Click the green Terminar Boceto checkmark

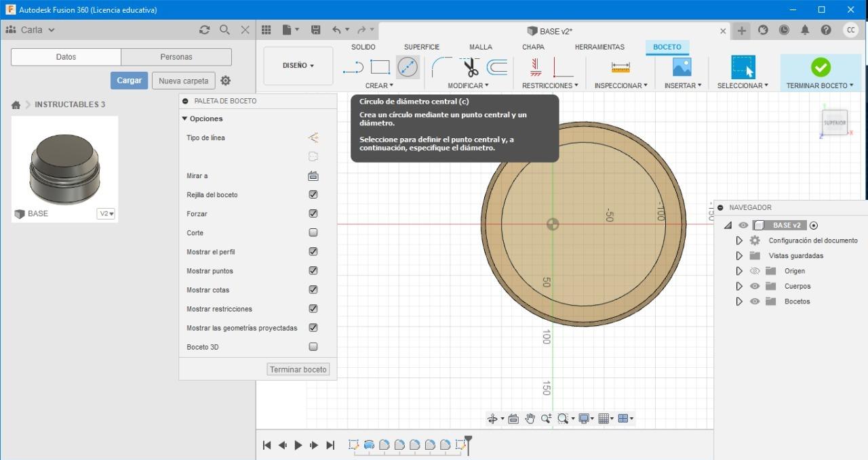coord(821,67)
